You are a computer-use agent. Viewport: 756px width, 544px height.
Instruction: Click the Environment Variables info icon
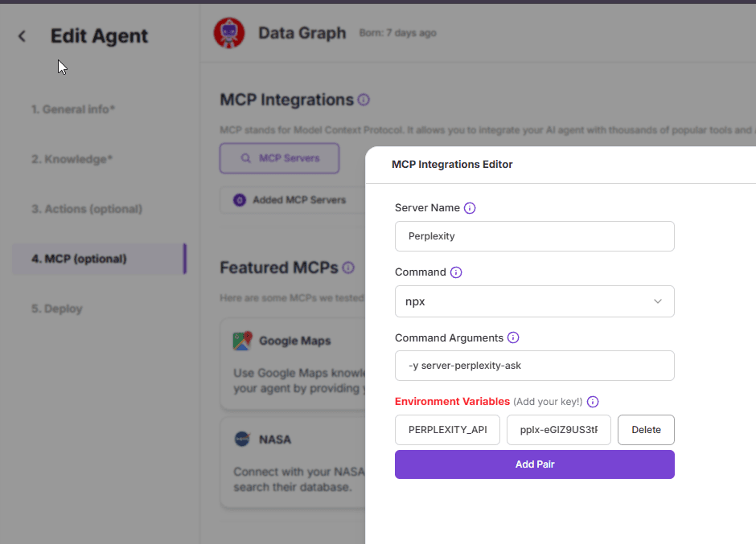pyautogui.click(x=593, y=402)
